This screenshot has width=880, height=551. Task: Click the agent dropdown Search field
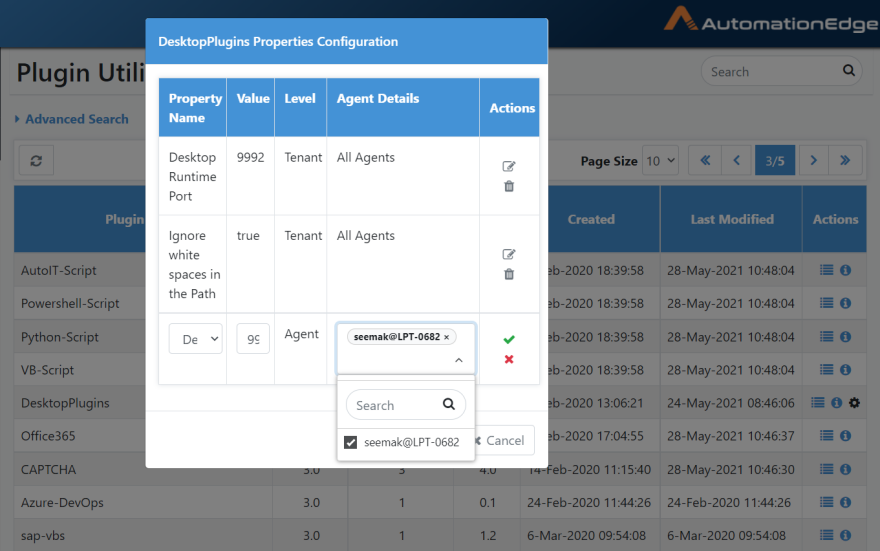coord(406,405)
